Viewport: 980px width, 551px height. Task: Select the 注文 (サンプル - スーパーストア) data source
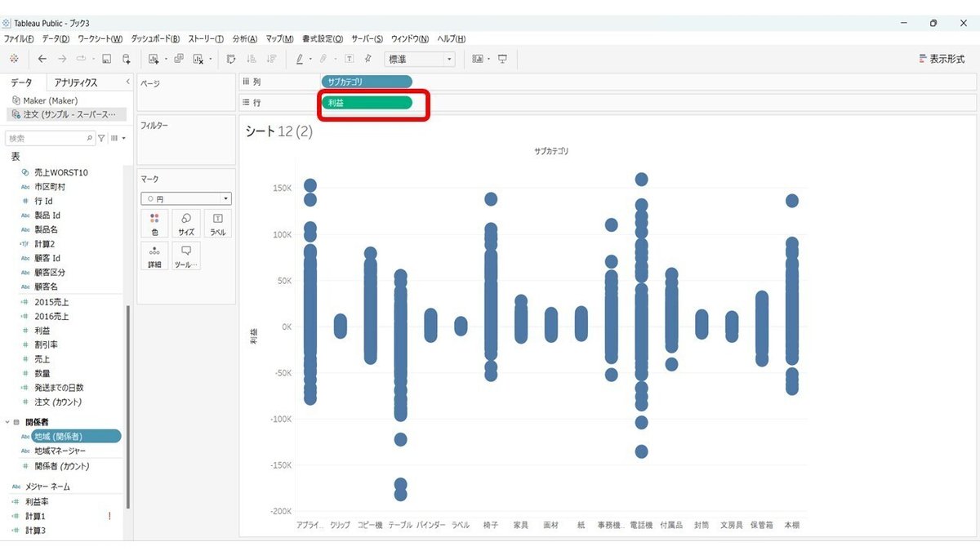(66, 114)
